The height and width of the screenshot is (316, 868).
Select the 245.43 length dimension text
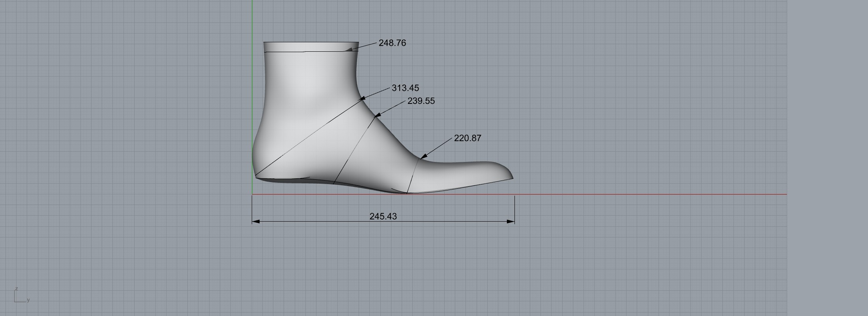coord(383,216)
